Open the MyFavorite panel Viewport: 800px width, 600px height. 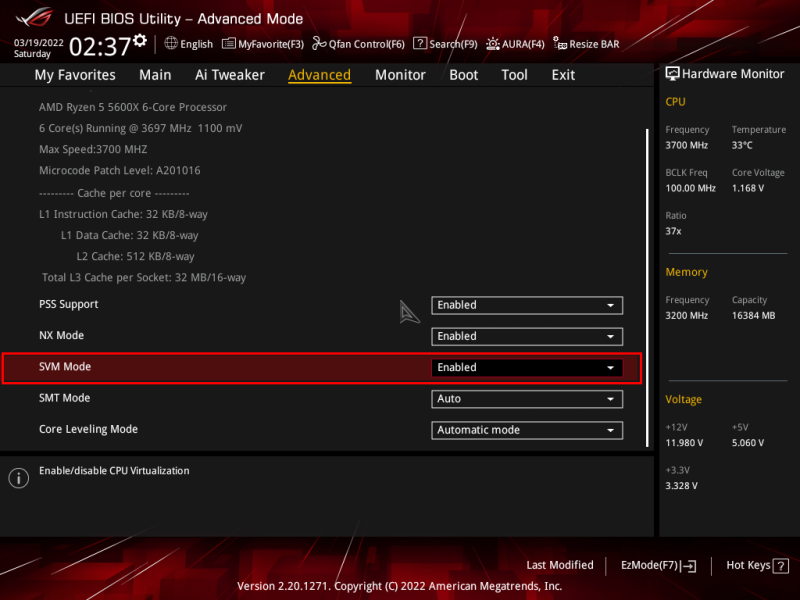point(263,43)
